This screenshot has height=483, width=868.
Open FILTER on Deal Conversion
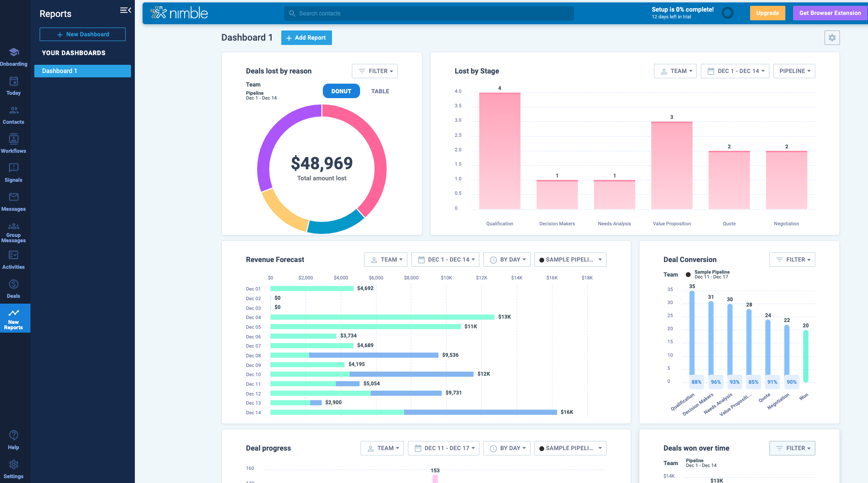point(792,260)
